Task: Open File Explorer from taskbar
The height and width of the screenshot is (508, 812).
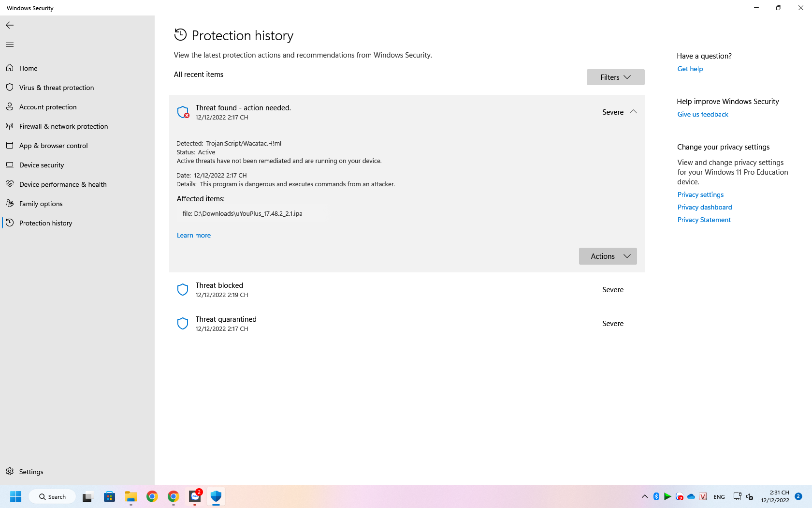Action: [131, 496]
